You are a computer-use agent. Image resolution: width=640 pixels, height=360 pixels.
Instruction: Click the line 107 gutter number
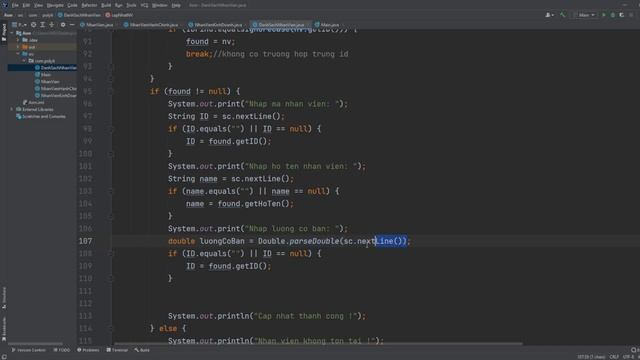coord(85,241)
